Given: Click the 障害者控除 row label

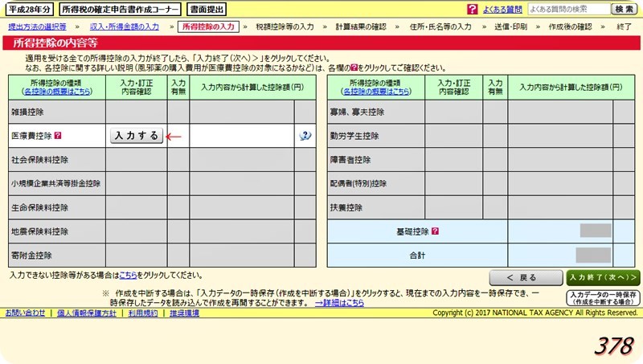Looking at the screenshot, I should (350, 159).
